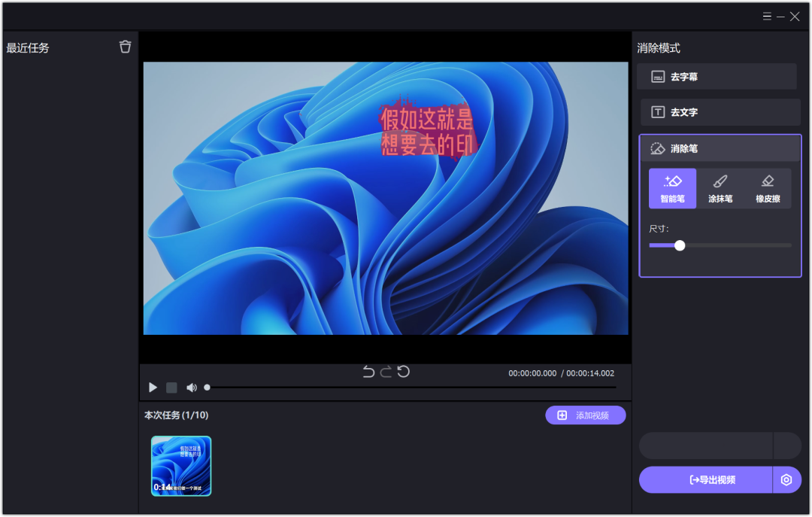
Task: Close the application window
Action: click(x=795, y=17)
